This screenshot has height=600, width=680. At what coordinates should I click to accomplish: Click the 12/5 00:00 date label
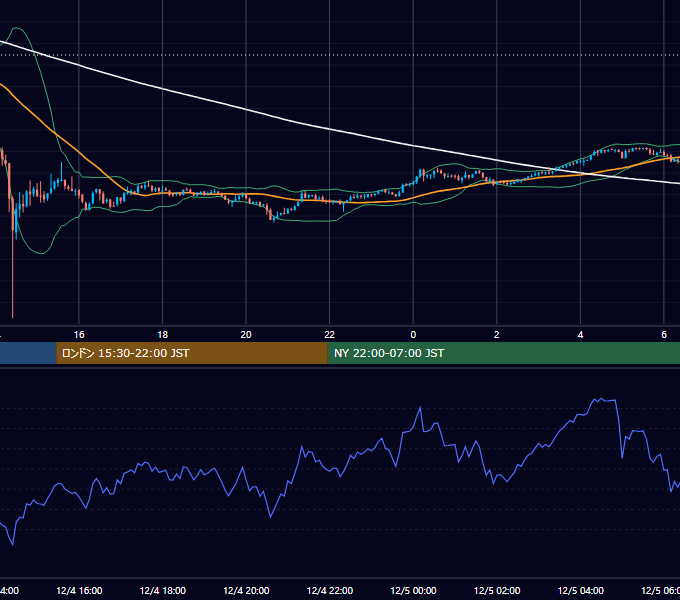pyautogui.click(x=413, y=590)
